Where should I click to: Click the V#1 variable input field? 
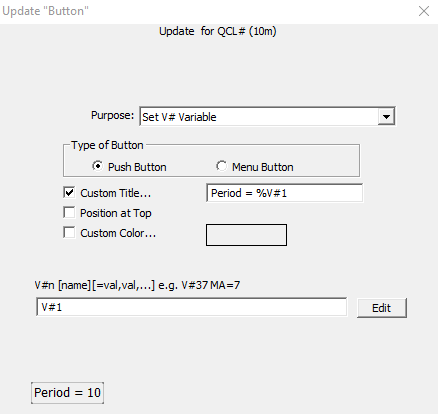click(191, 307)
